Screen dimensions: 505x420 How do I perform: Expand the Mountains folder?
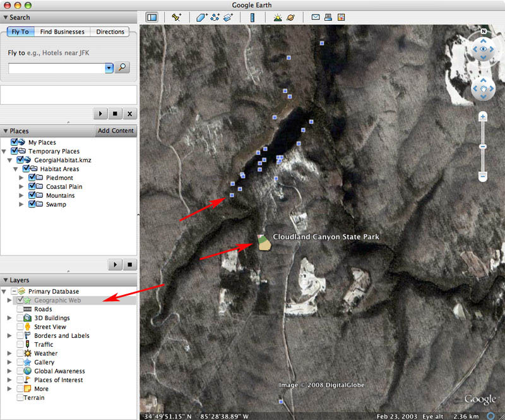[x=21, y=195]
